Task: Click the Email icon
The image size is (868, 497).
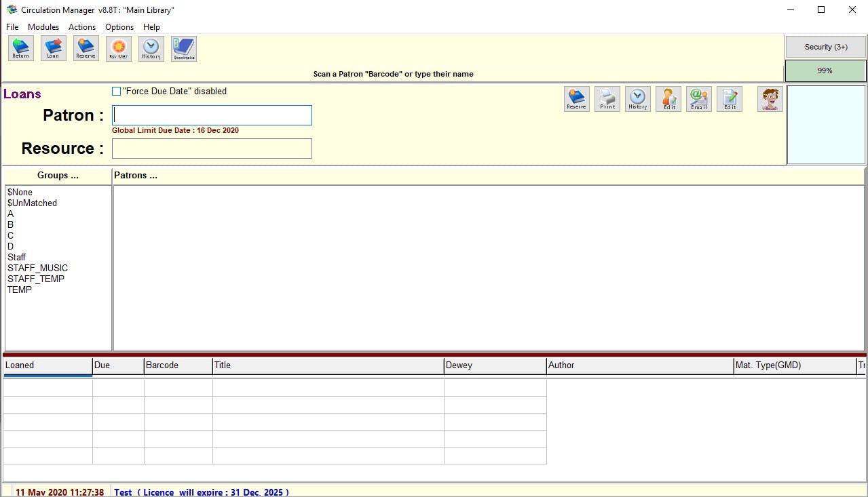Action: point(699,99)
